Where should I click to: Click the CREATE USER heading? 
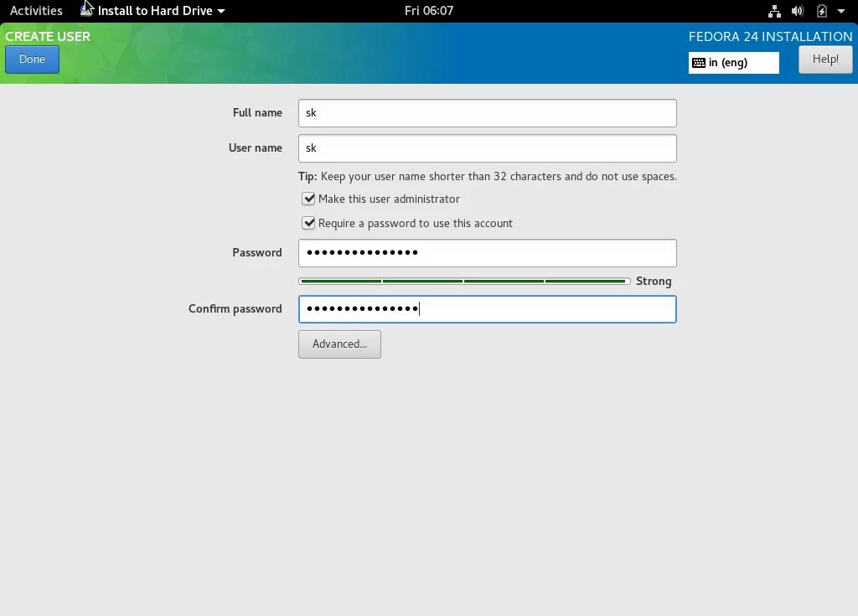pyautogui.click(x=48, y=37)
